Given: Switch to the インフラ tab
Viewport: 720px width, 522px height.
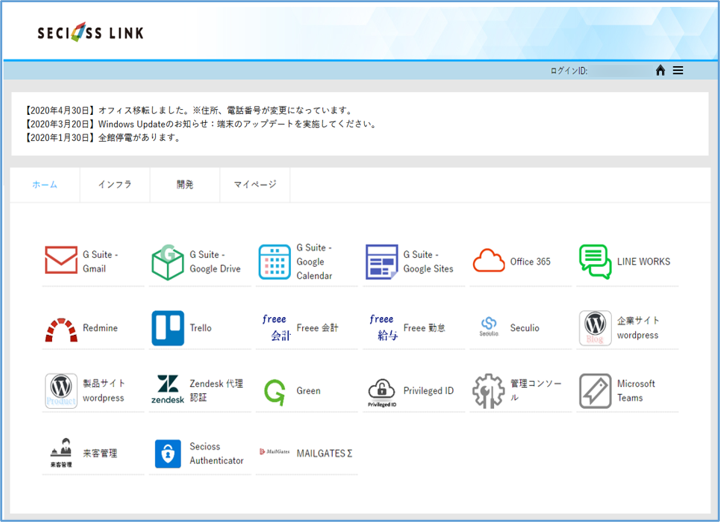Looking at the screenshot, I should [x=115, y=185].
